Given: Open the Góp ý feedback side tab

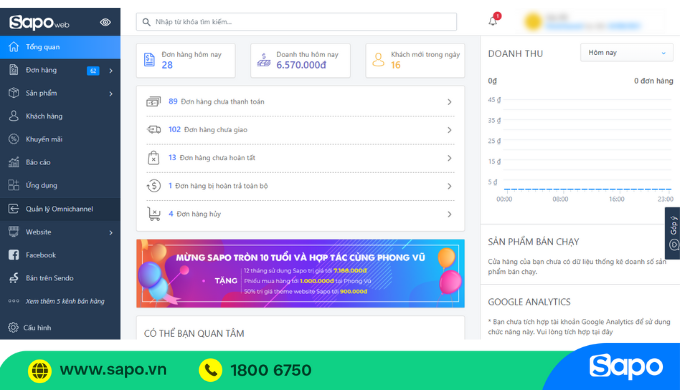Looking at the screenshot, I should (673, 233).
